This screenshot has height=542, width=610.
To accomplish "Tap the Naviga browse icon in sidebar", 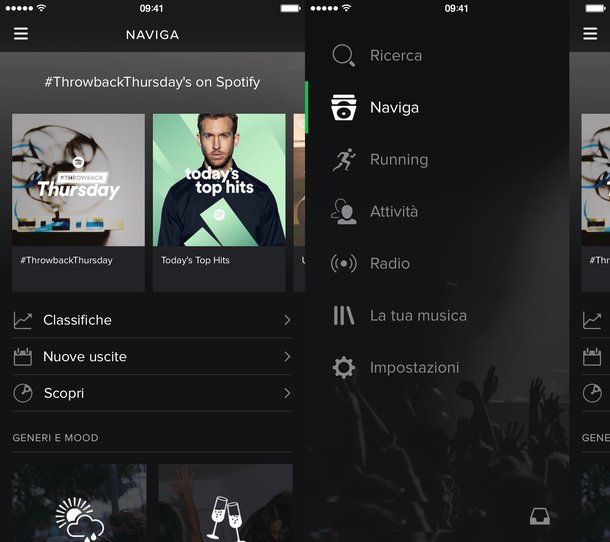I will [x=344, y=107].
